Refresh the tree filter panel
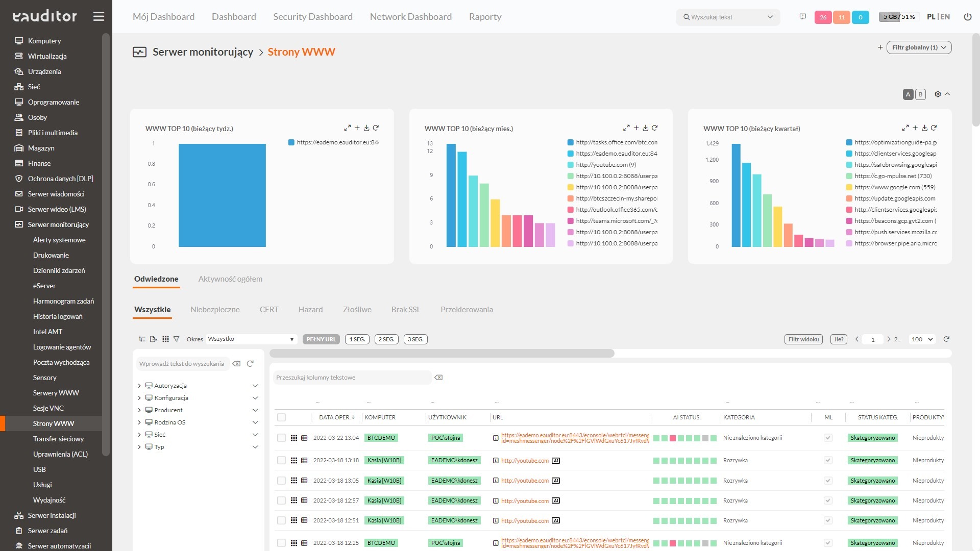 pyautogui.click(x=250, y=364)
